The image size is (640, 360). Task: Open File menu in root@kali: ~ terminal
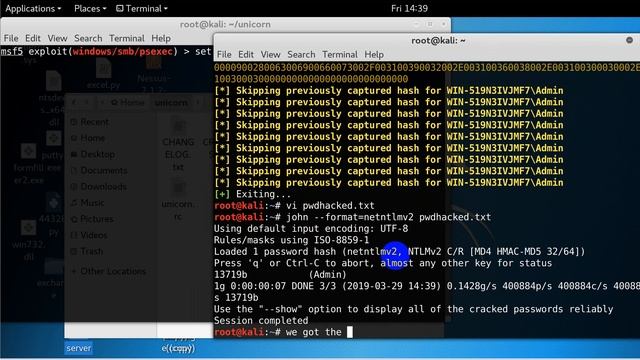click(224, 54)
